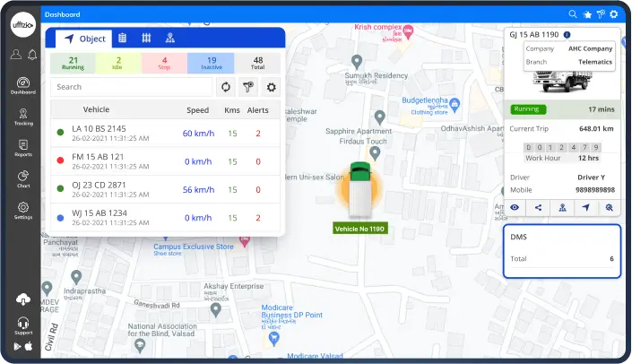632x364 pixels.
Task: Click the share icon in vehicle panel
Action: 538,207
